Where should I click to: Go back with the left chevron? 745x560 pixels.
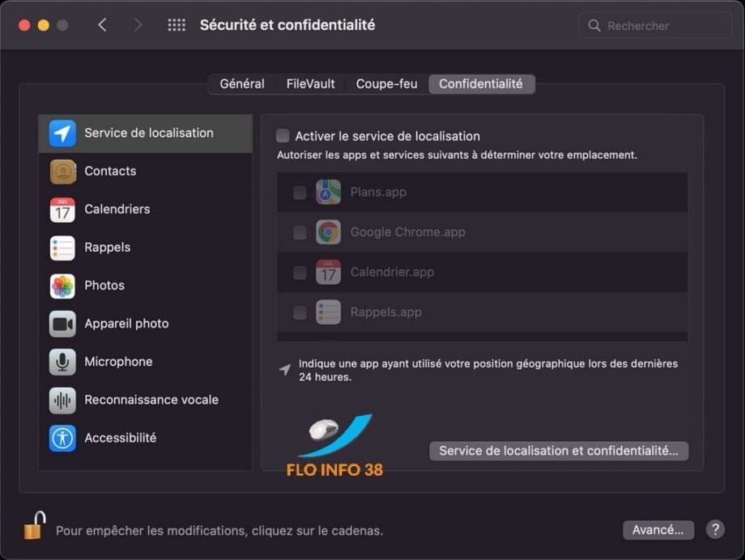click(x=102, y=25)
